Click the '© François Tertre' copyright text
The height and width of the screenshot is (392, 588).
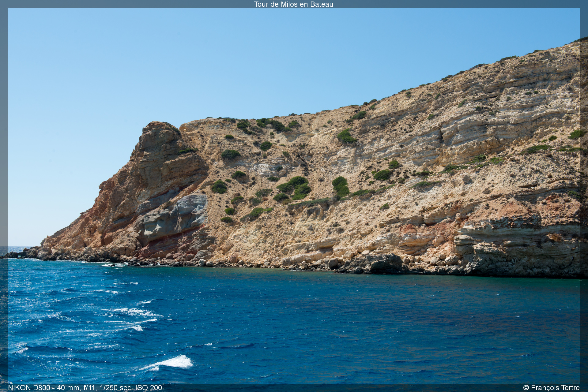click(551, 388)
